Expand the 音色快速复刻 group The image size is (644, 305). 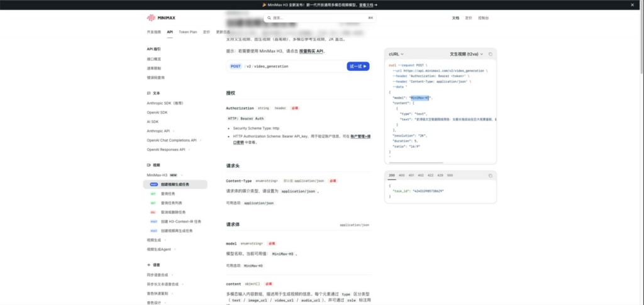160,294
